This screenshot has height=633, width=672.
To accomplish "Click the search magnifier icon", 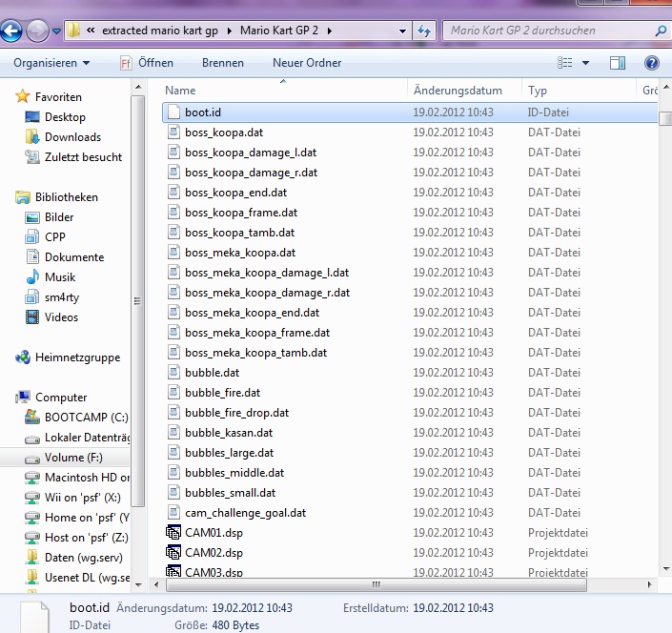I will [x=661, y=31].
